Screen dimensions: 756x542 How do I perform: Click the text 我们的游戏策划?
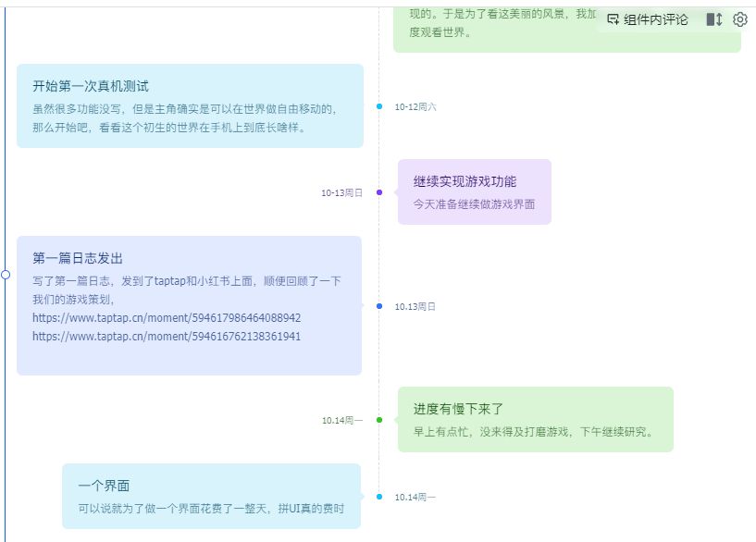point(71,299)
